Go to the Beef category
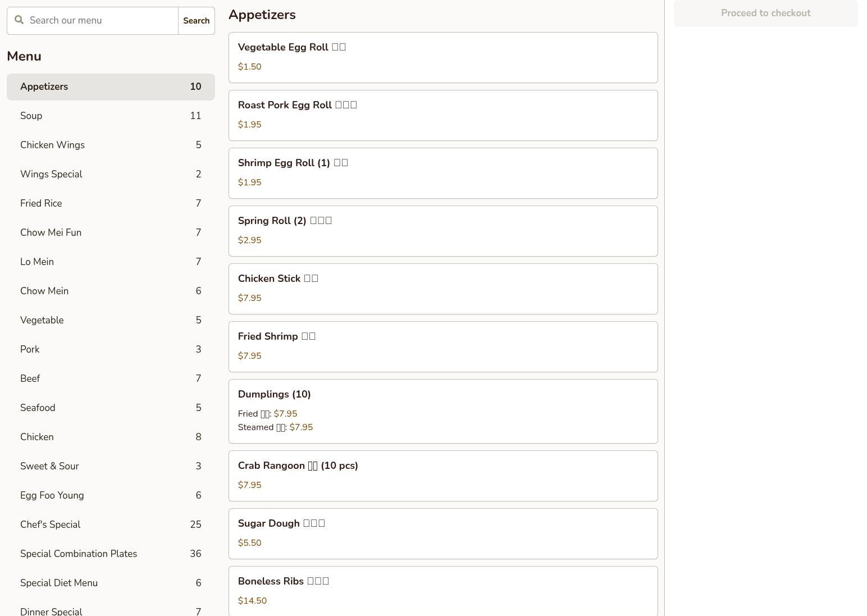The width and height of the screenshot is (867, 616). click(x=111, y=379)
